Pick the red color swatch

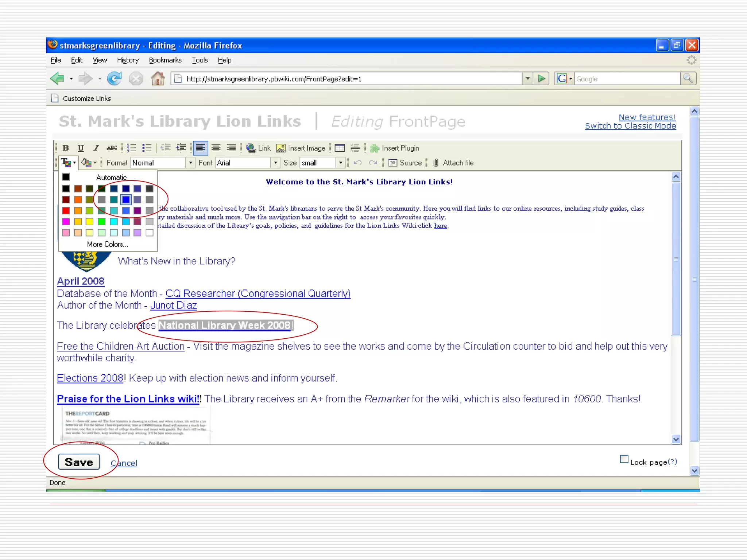pyautogui.click(x=66, y=211)
